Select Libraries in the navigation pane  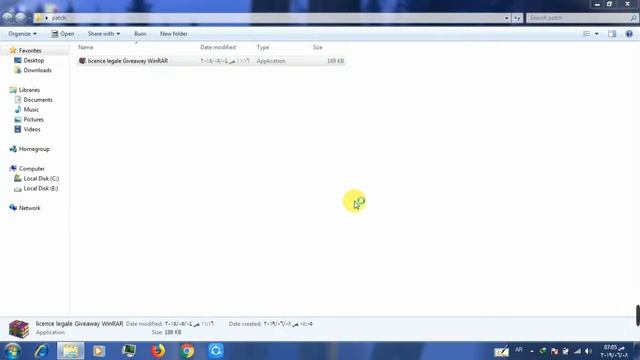tap(29, 90)
